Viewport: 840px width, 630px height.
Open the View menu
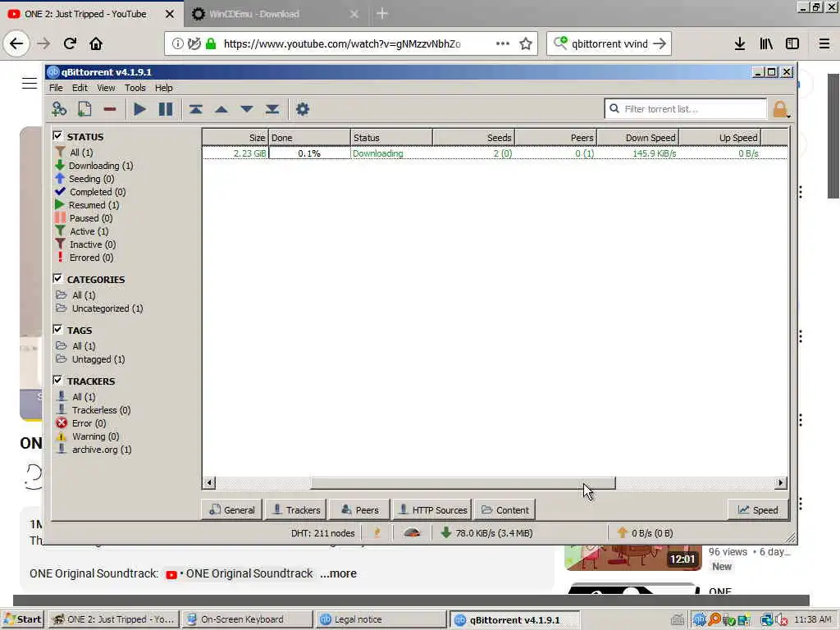[x=106, y=88]
